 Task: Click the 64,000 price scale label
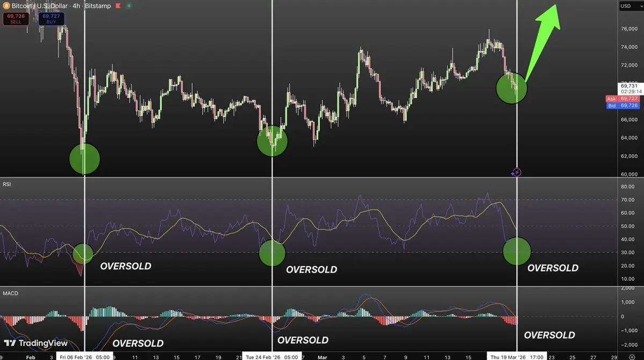pyautogui.click(x=629, y=138)
